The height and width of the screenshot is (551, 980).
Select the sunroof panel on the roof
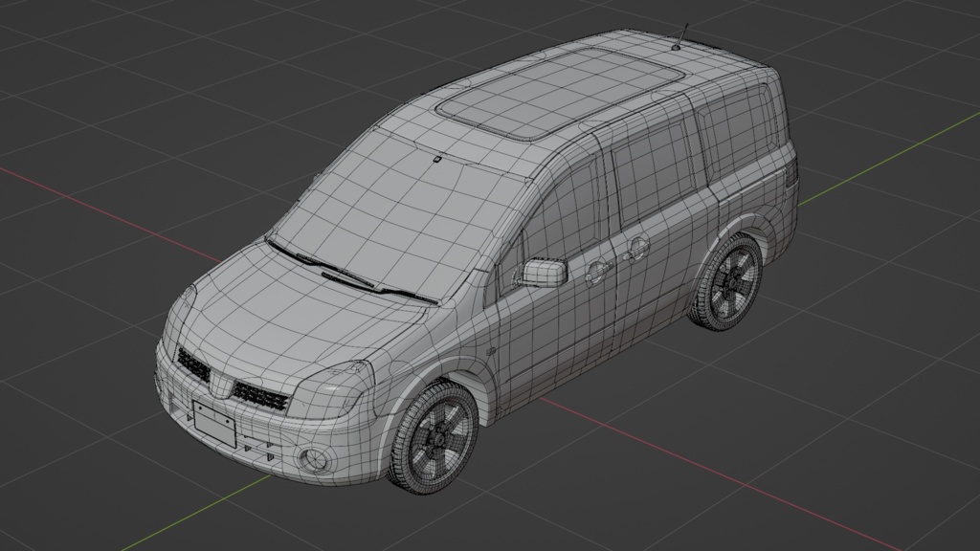[x=559, y=93]
